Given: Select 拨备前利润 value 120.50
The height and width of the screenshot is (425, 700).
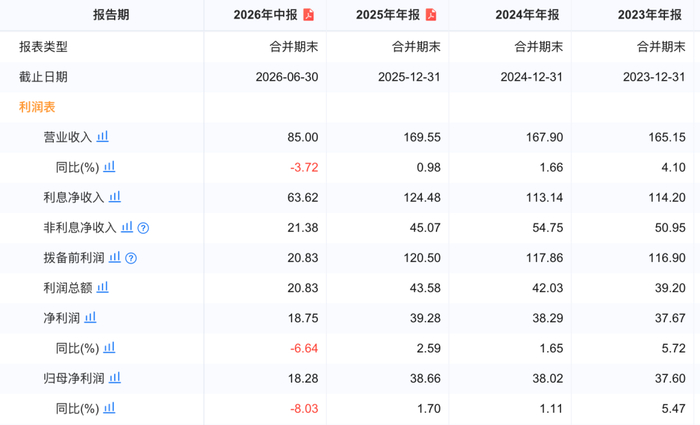Looking at the screenshot, I should tap(422, 258).
